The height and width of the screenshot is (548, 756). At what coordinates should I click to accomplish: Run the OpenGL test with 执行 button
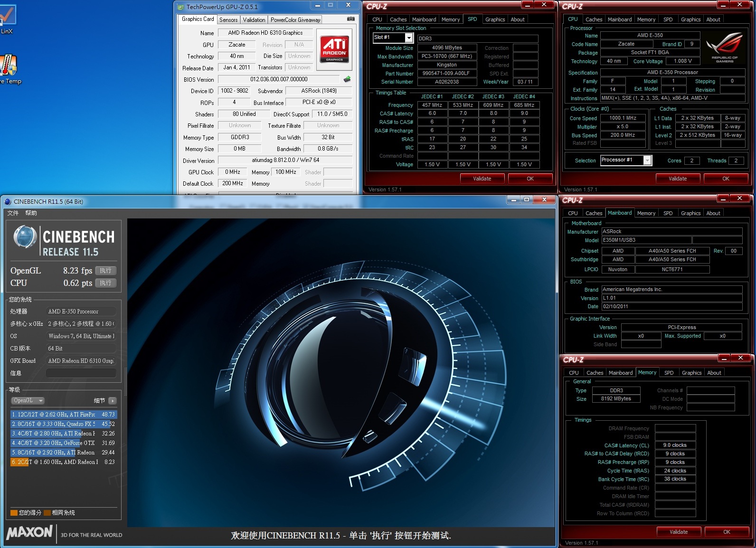[x=105, y=271]
